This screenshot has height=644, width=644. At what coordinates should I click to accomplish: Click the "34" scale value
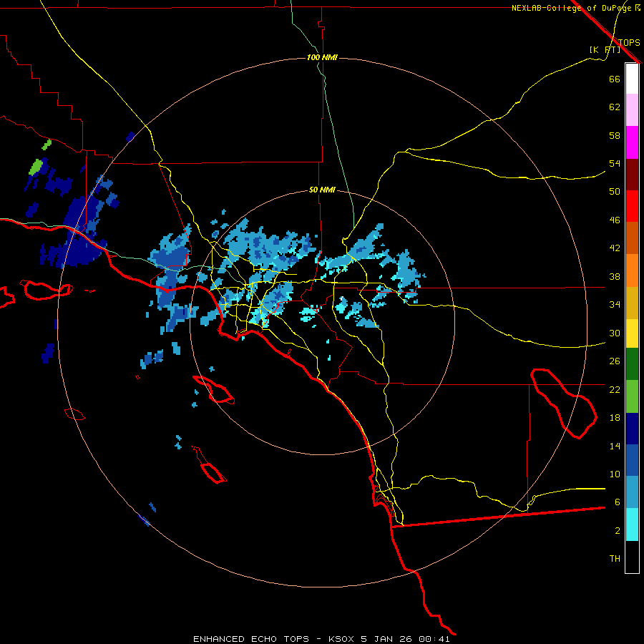[615, 305]
